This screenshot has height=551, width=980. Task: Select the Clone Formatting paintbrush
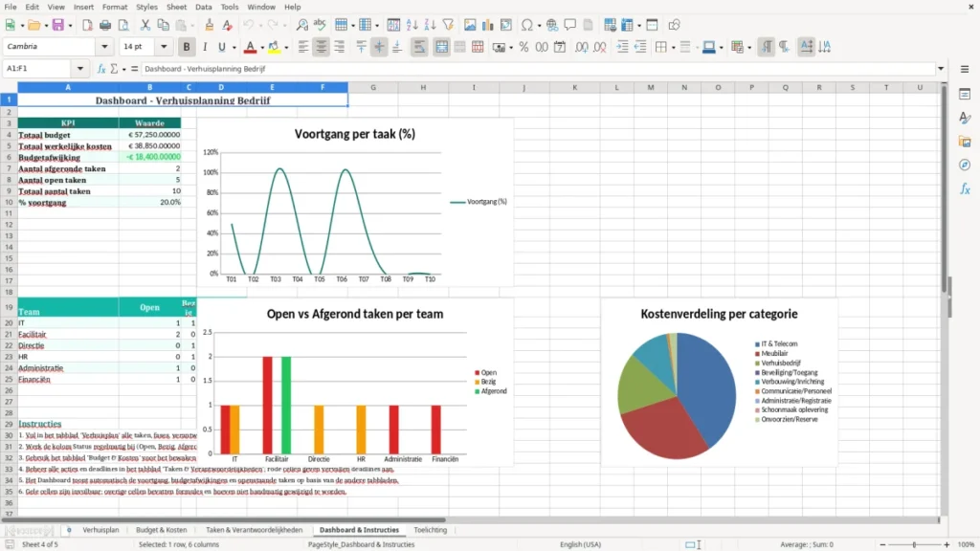coord(210,25)
